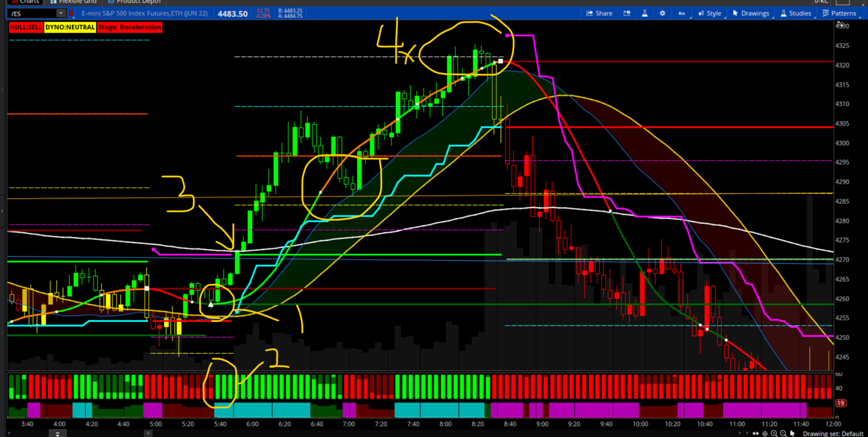Open the Studies menu
The width and height of the screenshot is (868, 437).
point(796,13)
